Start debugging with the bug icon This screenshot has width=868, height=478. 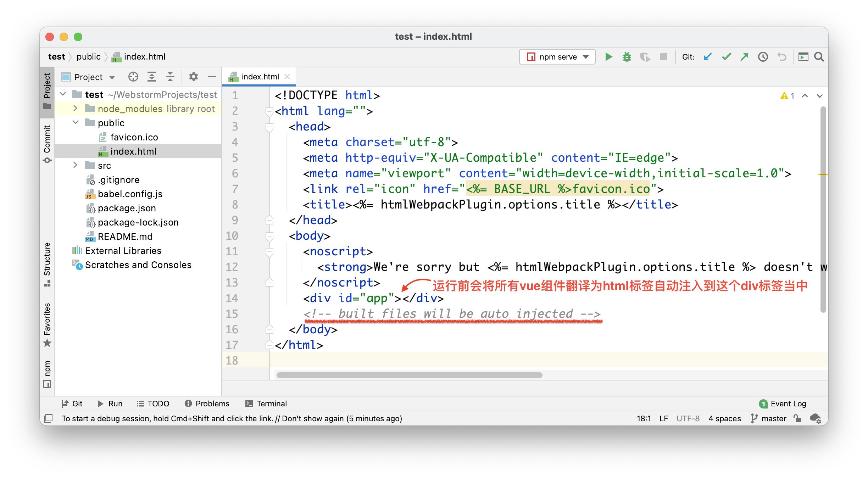pyautogui.click(x=627, y=57)
